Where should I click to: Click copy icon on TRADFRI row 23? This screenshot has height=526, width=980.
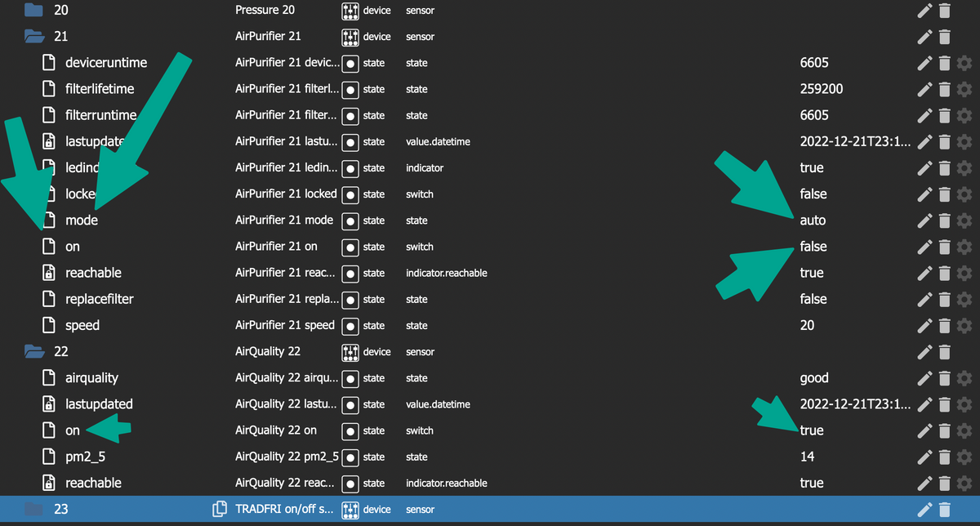coord(220,509)
